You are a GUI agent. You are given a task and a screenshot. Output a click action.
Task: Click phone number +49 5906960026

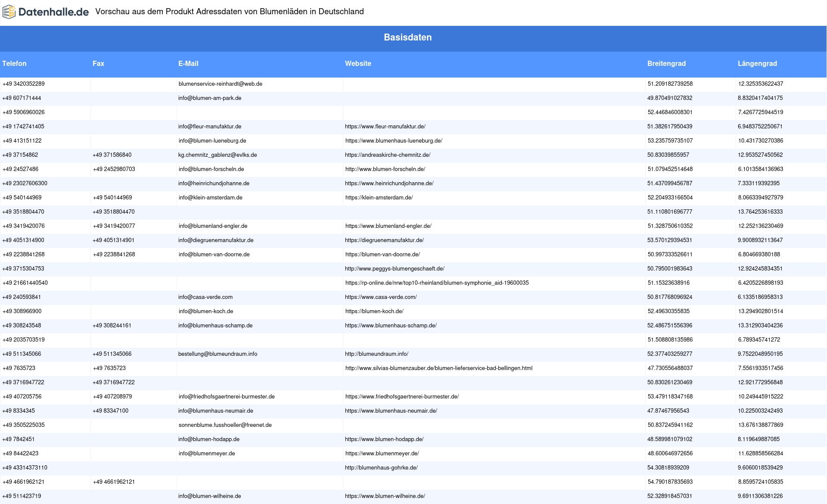click(24, 112)
